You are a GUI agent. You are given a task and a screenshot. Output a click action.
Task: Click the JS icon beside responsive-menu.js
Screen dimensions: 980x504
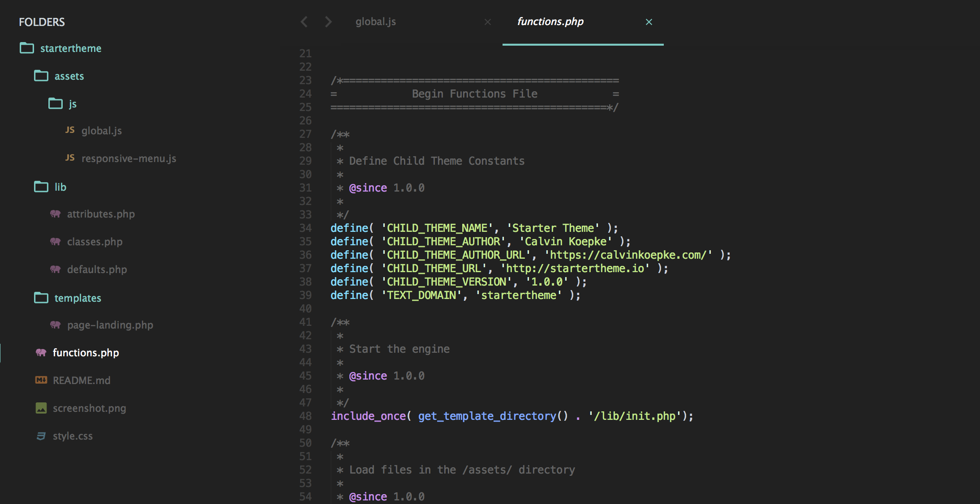pos(70,158)
